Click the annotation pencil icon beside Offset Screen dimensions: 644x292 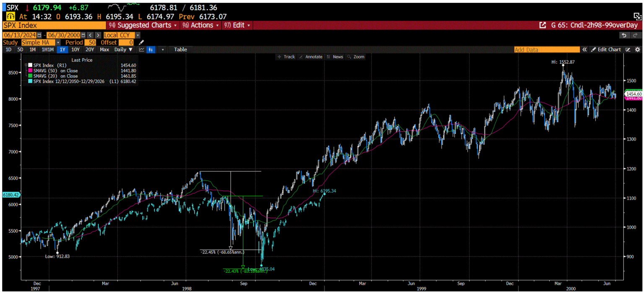tap(141, 42)
